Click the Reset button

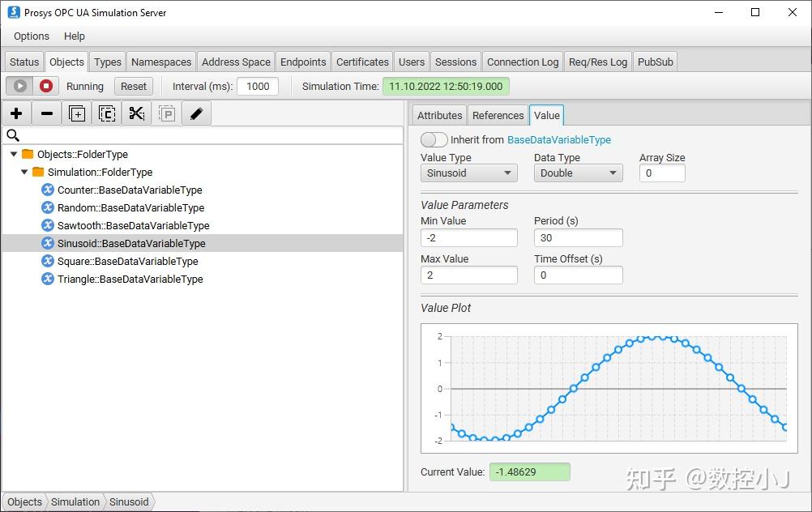[133, 86]
